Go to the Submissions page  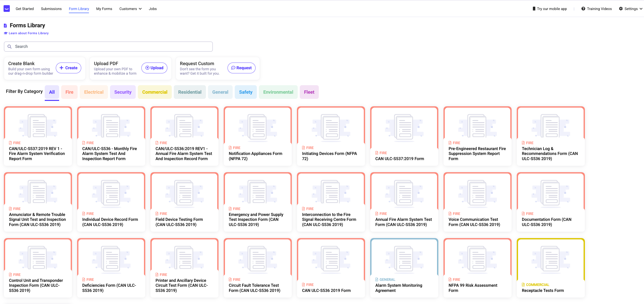[x=51, y=9]
